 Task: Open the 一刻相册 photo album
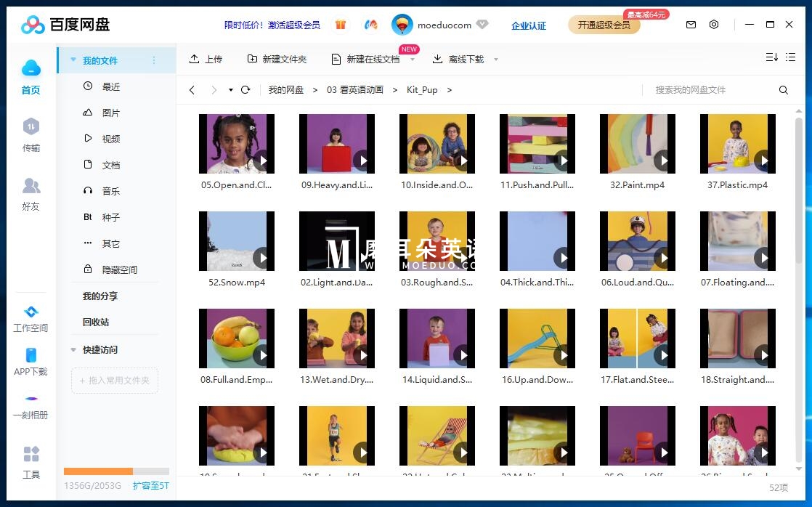click(x=31, y=407)
